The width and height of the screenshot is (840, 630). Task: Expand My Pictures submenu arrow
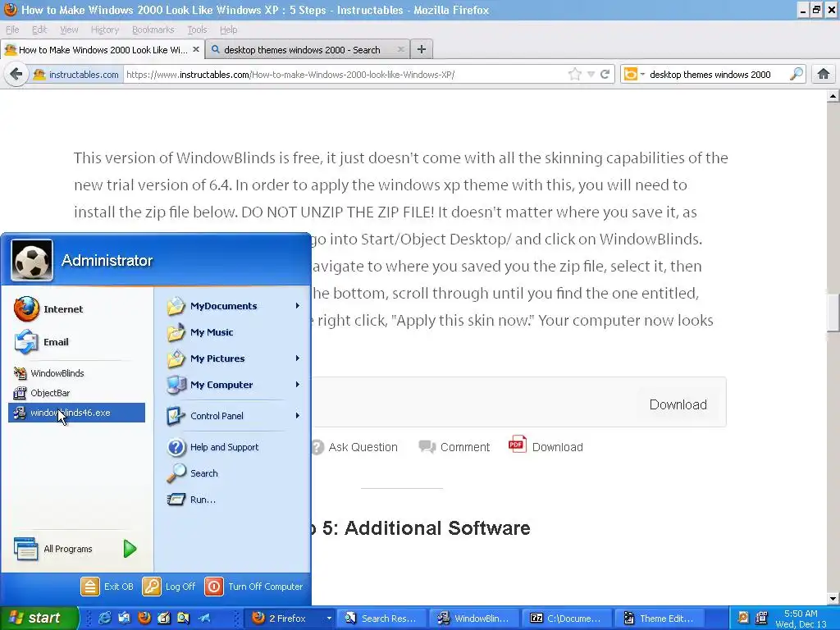pyautogui.click(x=297, y=358)
